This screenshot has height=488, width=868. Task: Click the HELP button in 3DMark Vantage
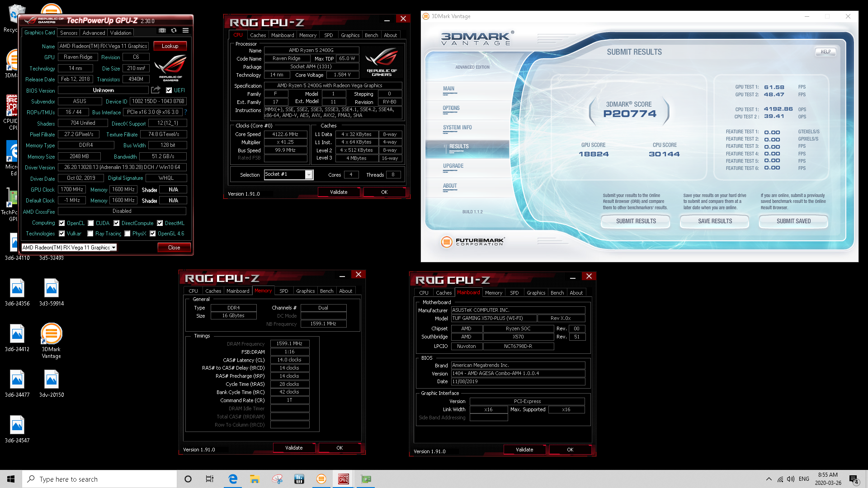[826, 52]
